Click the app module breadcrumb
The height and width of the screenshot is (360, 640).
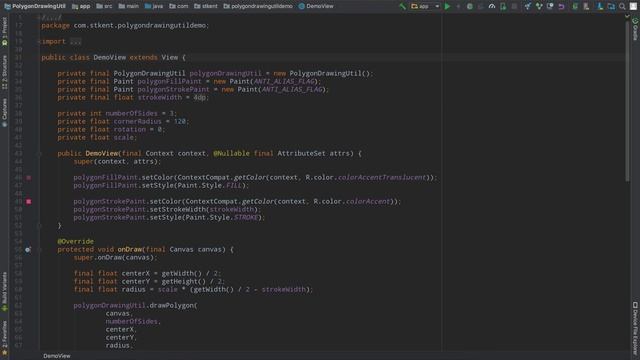[81, 7]
